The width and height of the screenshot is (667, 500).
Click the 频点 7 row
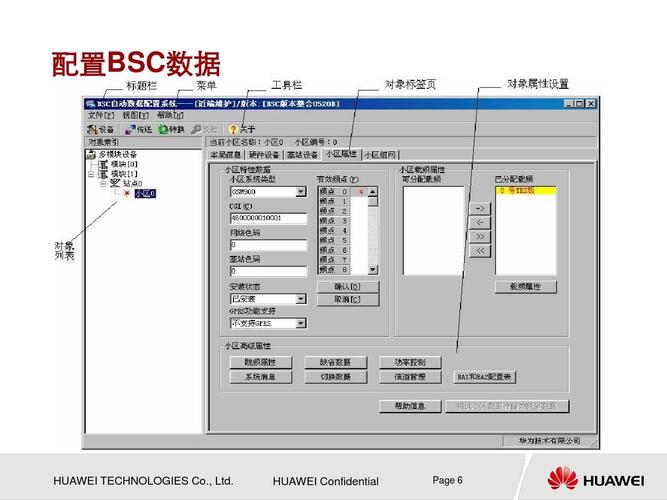[x=342, y=260]
